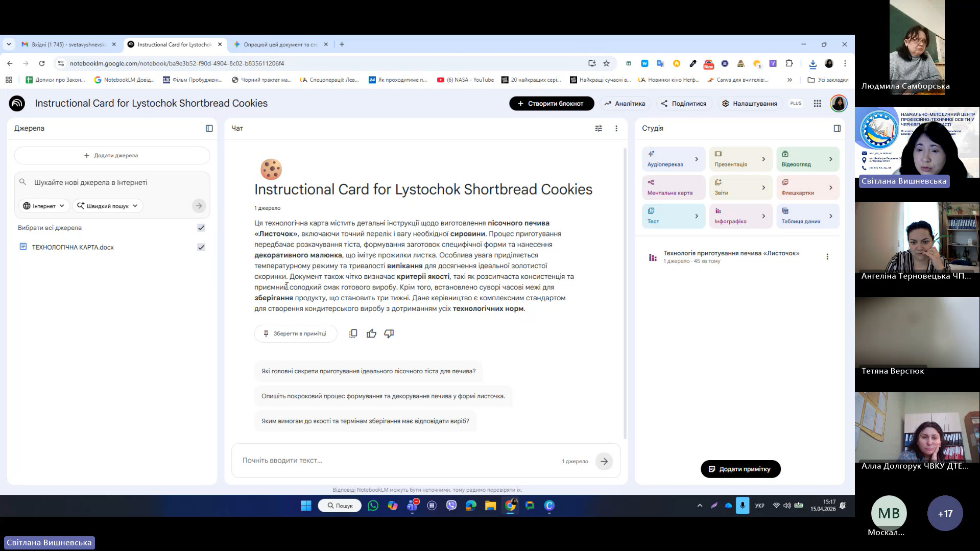Give thumbs up to the summary
980x551 pixels.
[x=371, y=333]
